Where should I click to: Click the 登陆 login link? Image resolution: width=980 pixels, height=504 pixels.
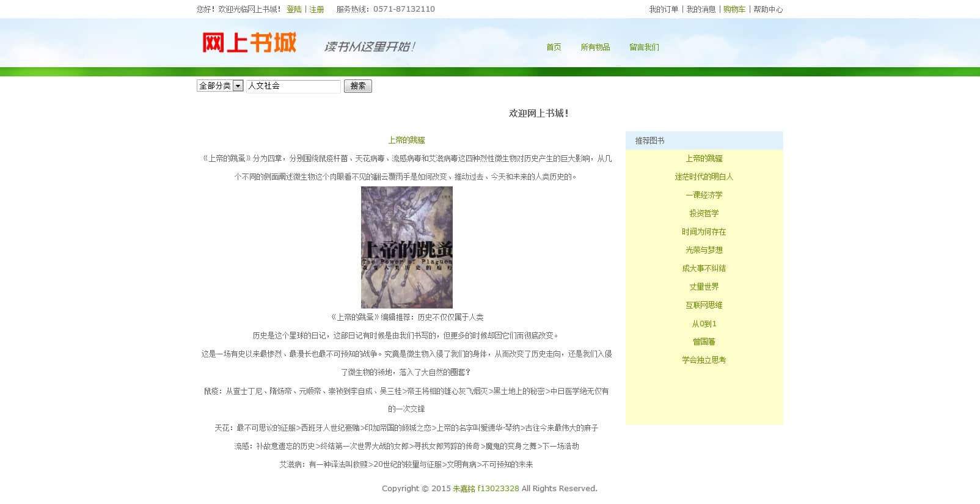pyautogui.click(x=294, y=9)
